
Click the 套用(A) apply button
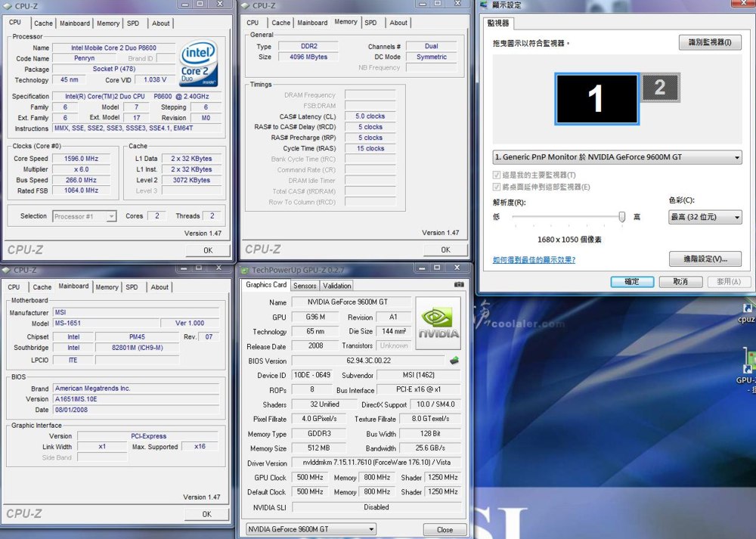[729, 281]
